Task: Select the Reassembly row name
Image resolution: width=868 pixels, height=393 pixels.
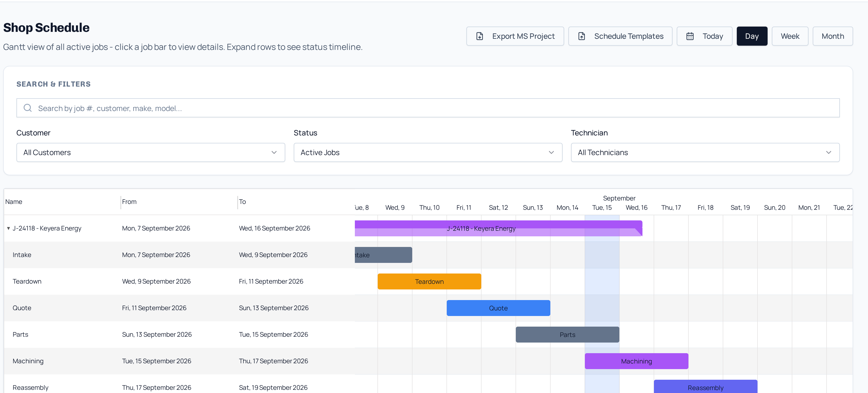Action: coord(31,388)
